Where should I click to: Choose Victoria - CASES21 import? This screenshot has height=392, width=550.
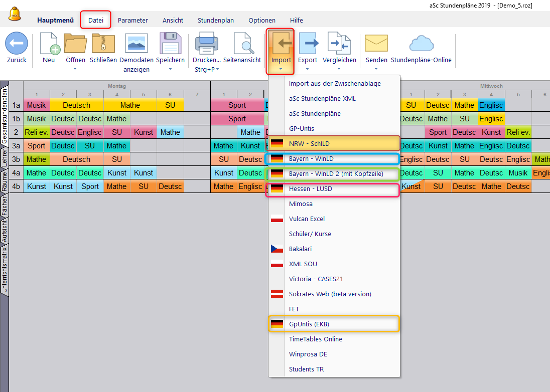click(x=334, y=279)
